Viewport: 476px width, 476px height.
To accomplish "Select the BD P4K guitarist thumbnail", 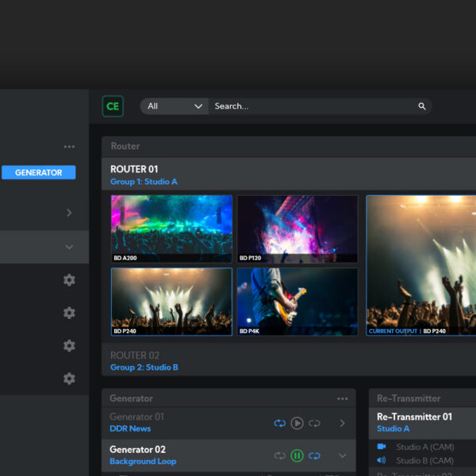I will (297, 301).
